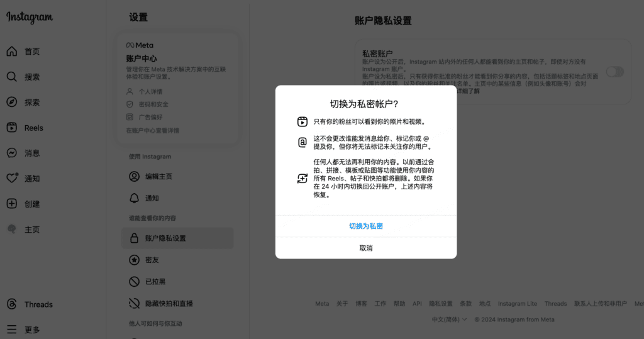Click footer 隐私设置 link
Viewport: 644px width, 339px height.
[x=441, y=304]
